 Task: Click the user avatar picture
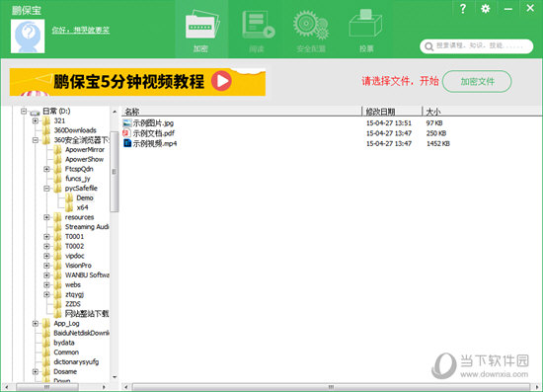point(28,36)
